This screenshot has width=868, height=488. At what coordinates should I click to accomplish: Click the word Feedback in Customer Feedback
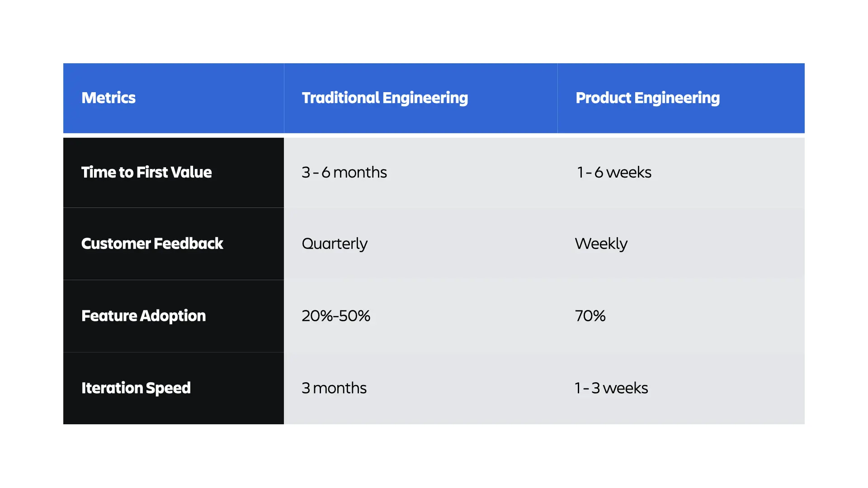189,244
